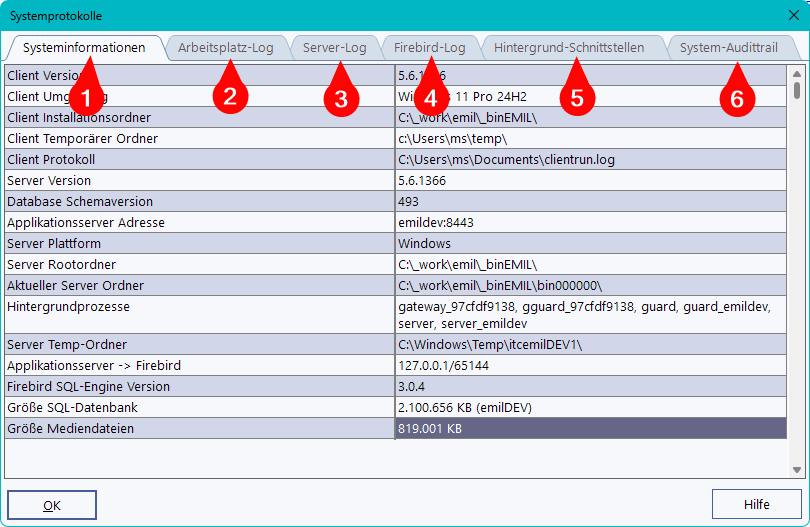Click the scrollbar up arrow
The width and height of the screenshot is (810, 527).
pyautogui.click(x=797, y=73)
